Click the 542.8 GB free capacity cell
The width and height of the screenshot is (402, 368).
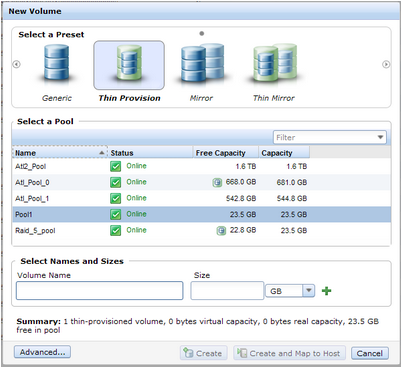(241, 198)
